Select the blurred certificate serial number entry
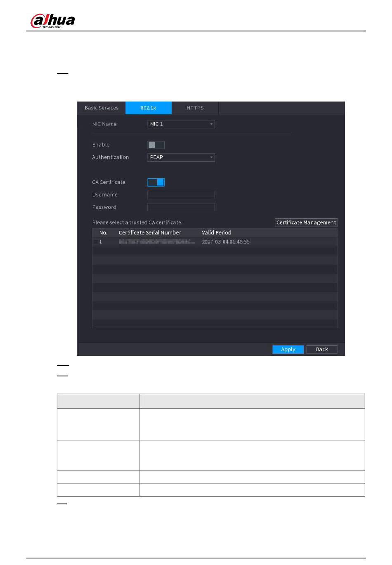 [156, 242]
